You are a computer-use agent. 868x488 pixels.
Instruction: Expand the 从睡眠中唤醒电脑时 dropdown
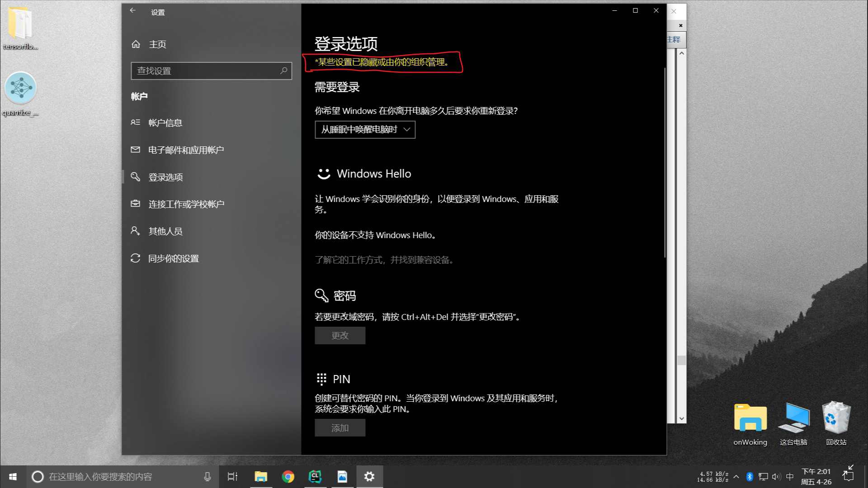tap(365, 130)
